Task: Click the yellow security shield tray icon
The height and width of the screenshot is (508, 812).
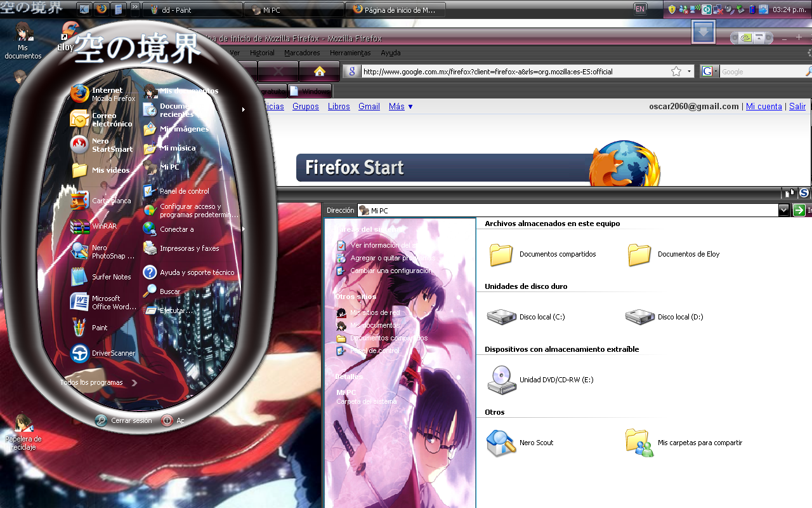Action: pos(672,10)
